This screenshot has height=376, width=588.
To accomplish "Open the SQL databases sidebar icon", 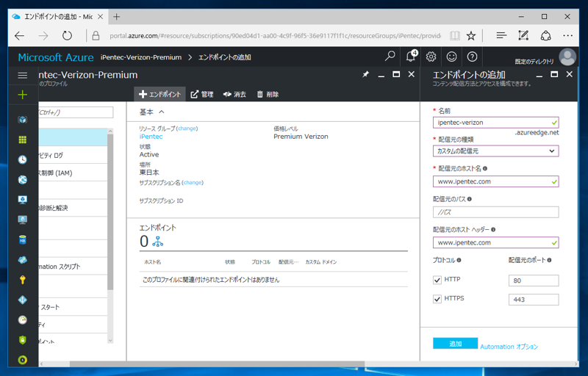I will [23, 239].
